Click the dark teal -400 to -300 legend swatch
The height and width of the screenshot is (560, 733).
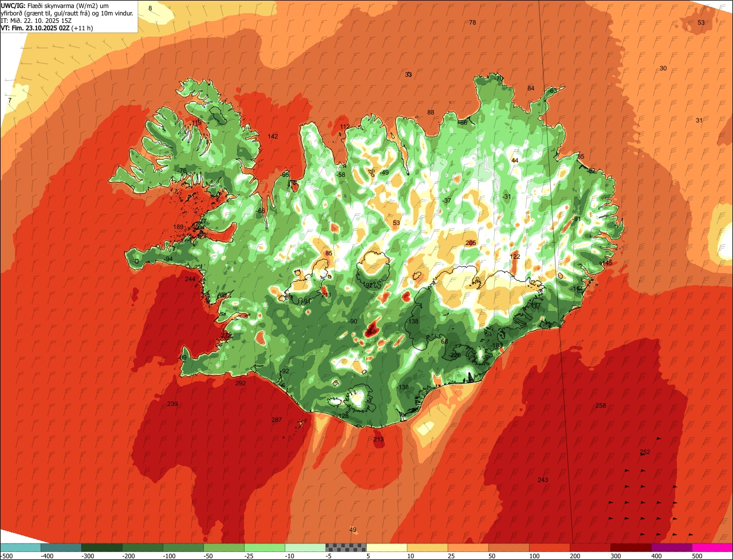pyautogui.click(x=61, y=547)
